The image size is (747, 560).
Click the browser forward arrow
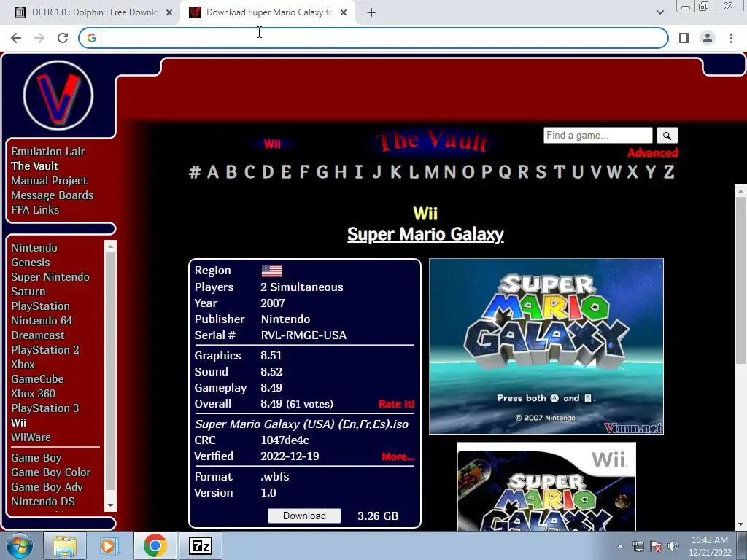[x=39, y=38]
